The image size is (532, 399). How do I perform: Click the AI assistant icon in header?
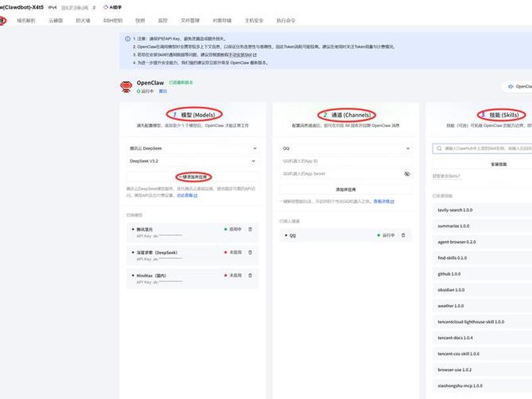tap(106, 7)
